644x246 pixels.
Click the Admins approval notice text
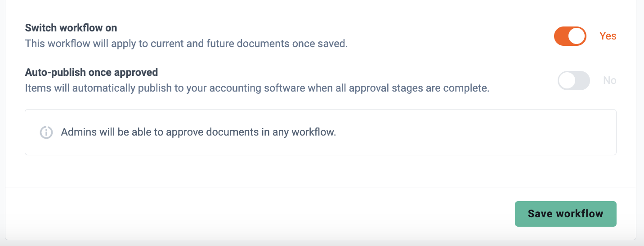[x=198, y=132]
